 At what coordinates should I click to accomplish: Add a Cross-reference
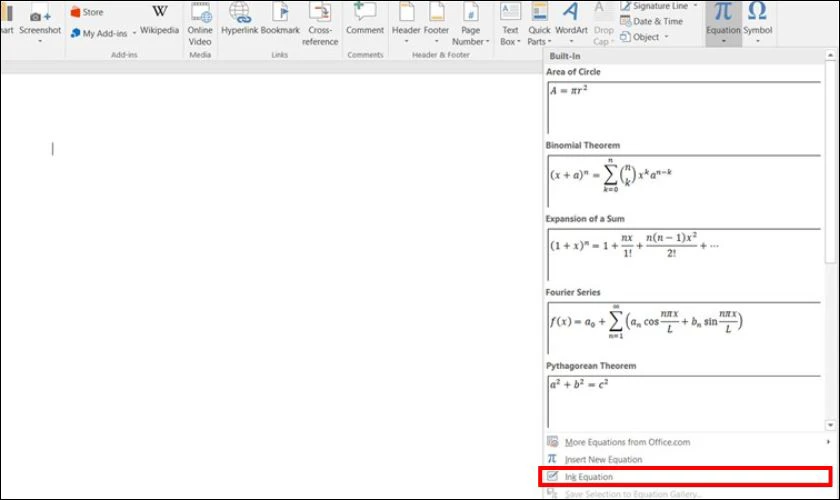click(x=320, y=20)
